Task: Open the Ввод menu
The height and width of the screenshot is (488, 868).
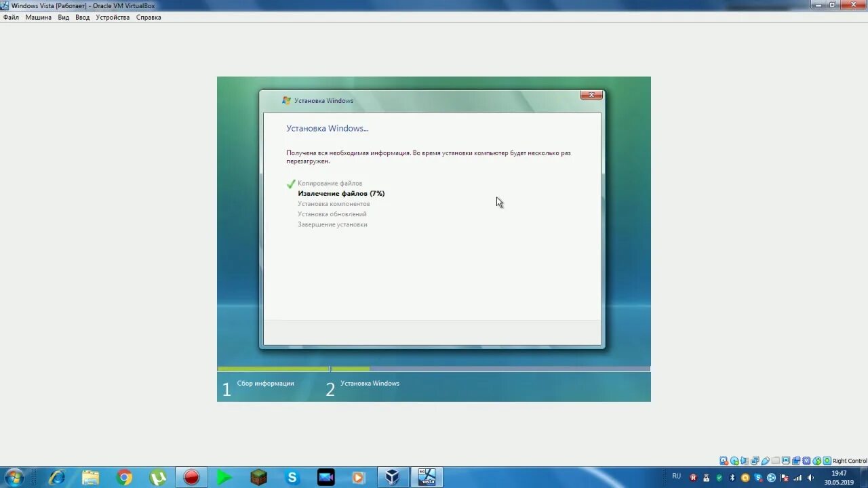Action: point(82,17)
